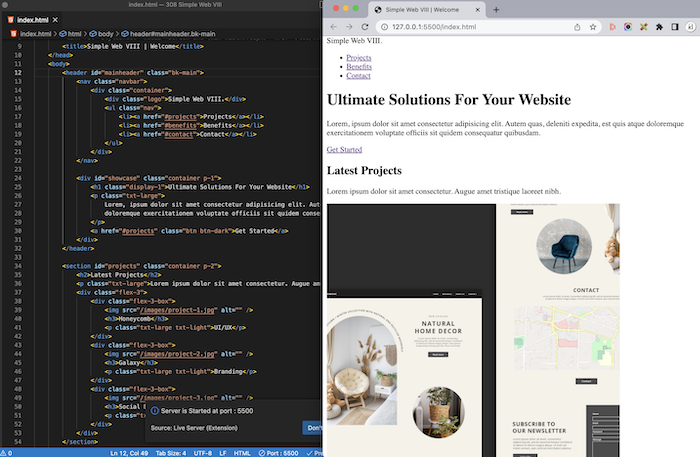
Task: Click line number 34 in editor gutter
Action: click(x=18, y=266)
